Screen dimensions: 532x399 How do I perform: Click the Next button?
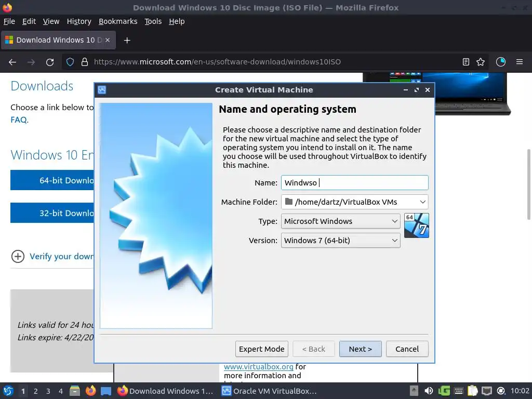click(x=361, y=349)
